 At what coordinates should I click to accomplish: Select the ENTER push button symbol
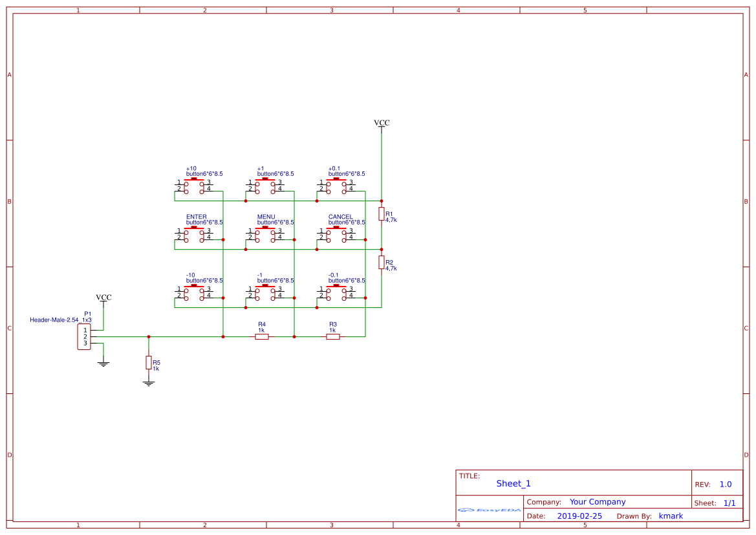(194, 235)
